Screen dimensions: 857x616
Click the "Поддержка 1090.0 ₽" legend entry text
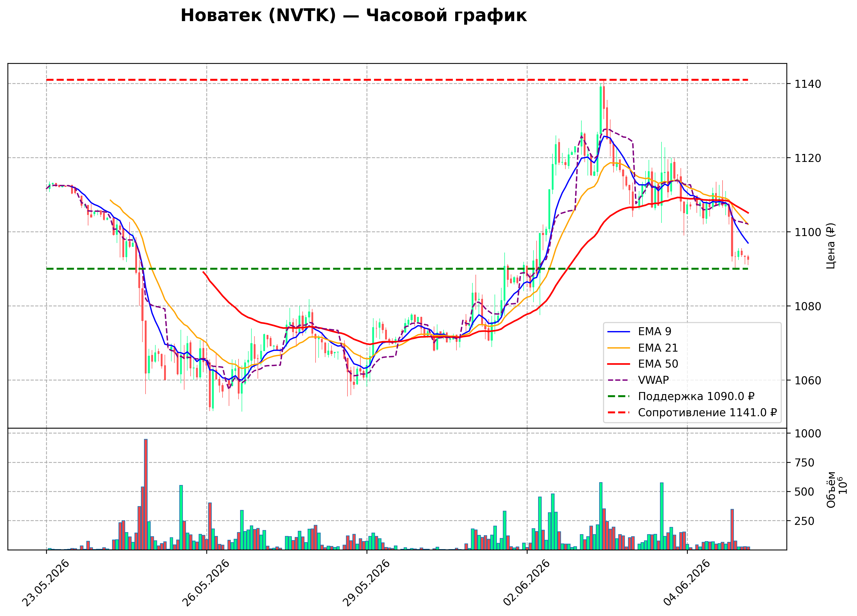pyautogui.click(x=696, y=397)
